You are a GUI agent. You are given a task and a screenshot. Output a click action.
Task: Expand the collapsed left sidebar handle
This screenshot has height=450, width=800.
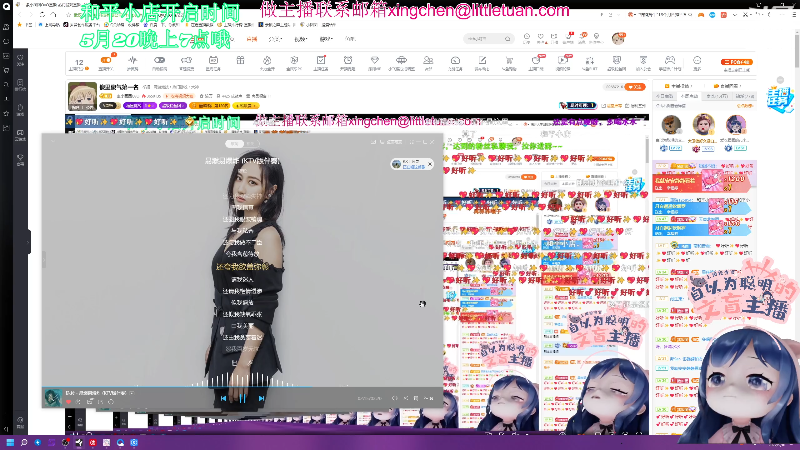(29, 242)
